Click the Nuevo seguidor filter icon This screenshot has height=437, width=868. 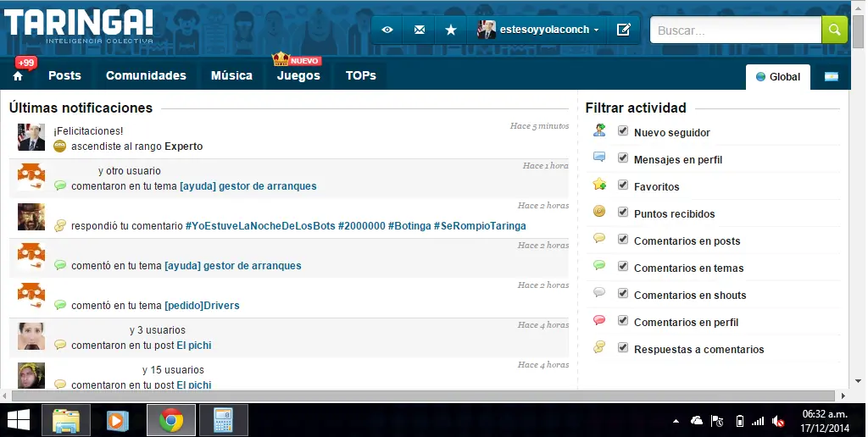click(599, 130)
